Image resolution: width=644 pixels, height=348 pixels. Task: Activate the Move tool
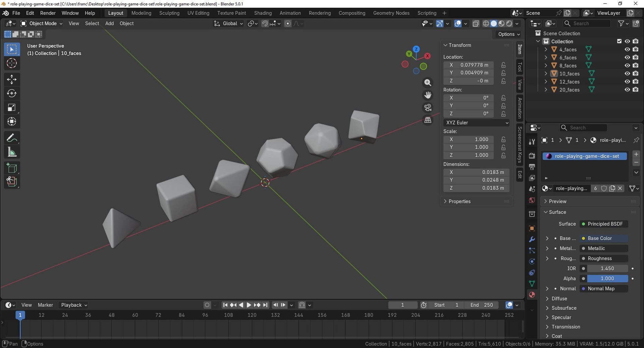(x=12, y=79)
